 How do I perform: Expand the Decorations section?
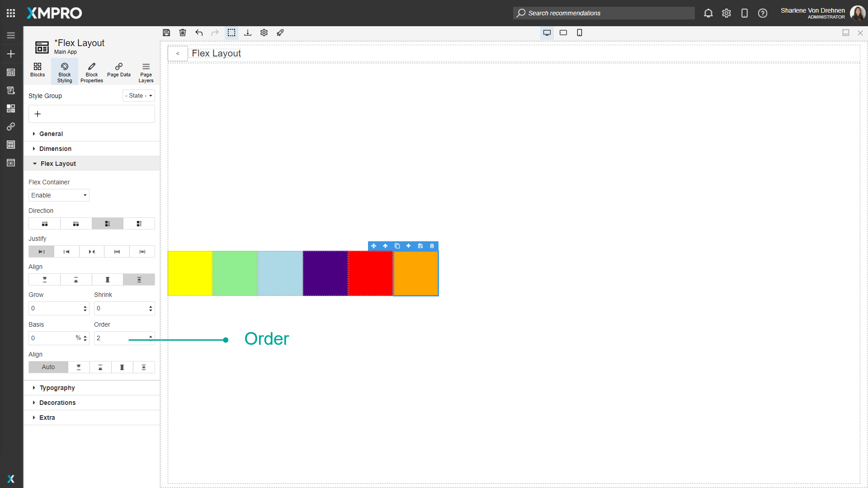(x=57, y=402)
